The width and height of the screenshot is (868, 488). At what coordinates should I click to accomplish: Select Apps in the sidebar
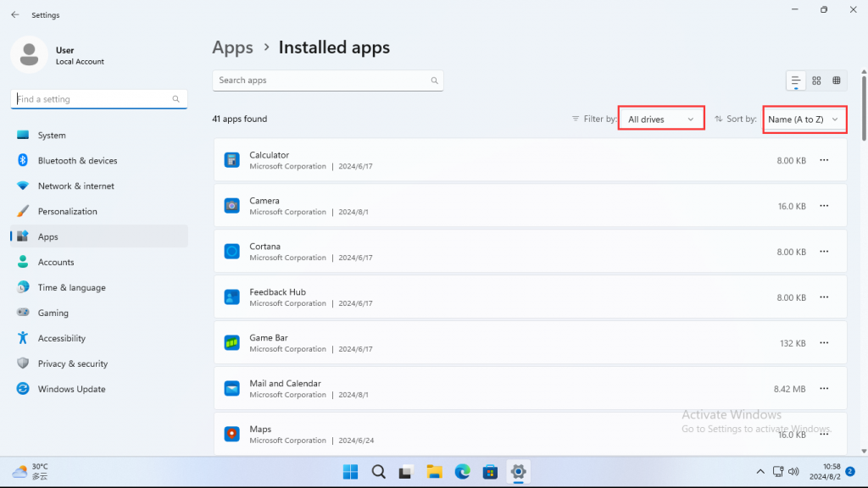[99, 237]
